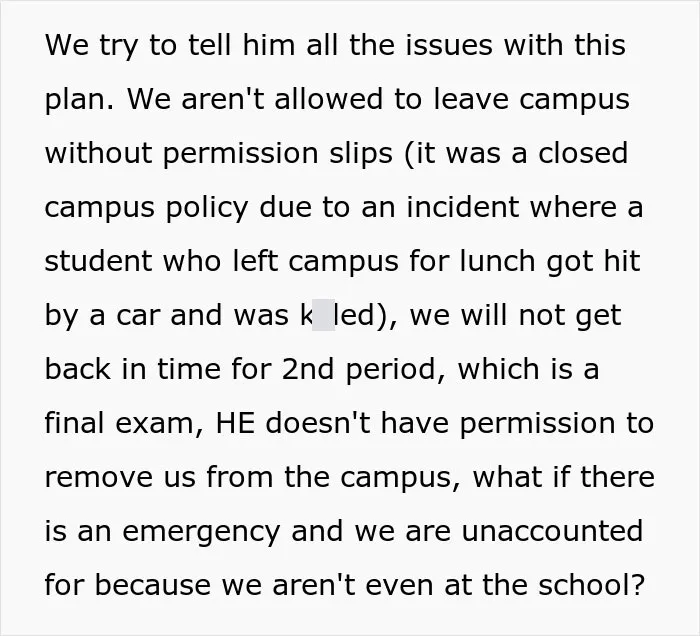Click the phrase "permission slips"
Viewport: 700px width, 636px height.
click(278, 154)
